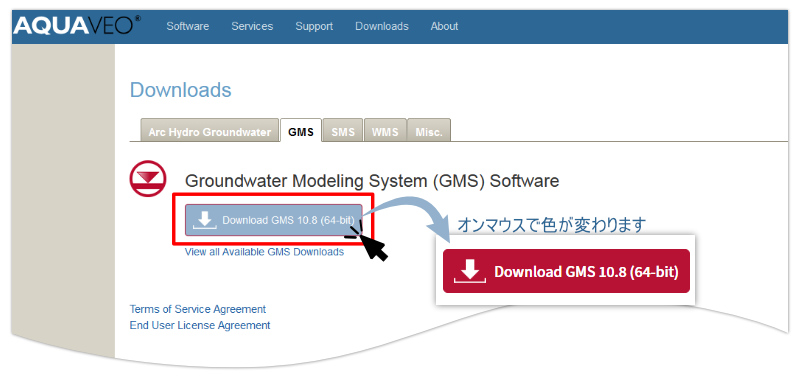The image size is (800, 379).
Task: Open the Support menu
Action: coord(314,27)
